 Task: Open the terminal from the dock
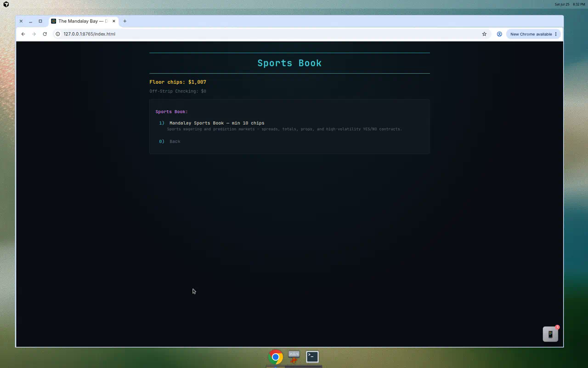312,356
